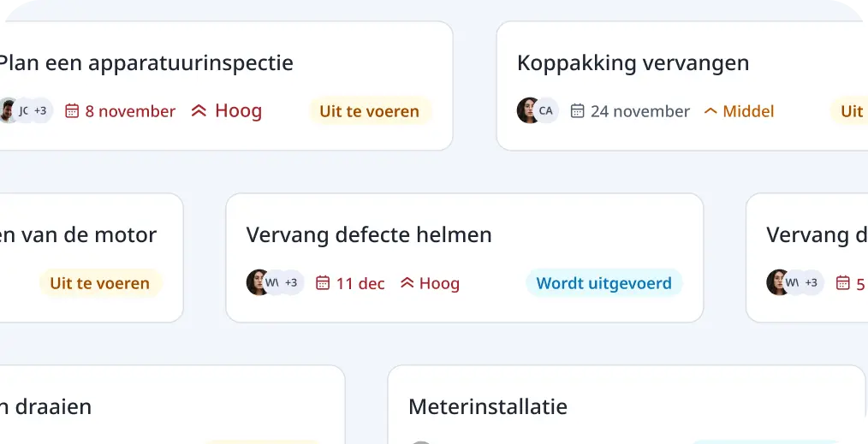Viewport: 868px width, 444px height.
Task: Open the Meterinstallatie task card
Action: pyautogui.click(x=627, y=405)
